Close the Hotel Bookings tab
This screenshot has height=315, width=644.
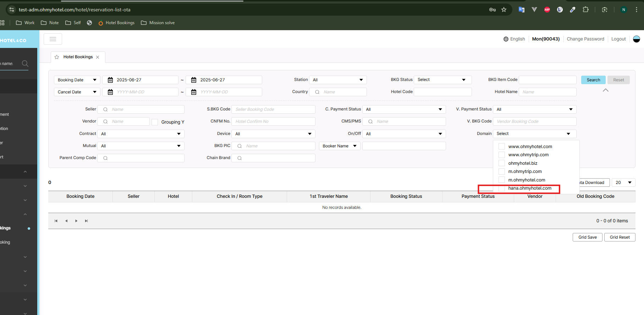click(x=98, y=57)
